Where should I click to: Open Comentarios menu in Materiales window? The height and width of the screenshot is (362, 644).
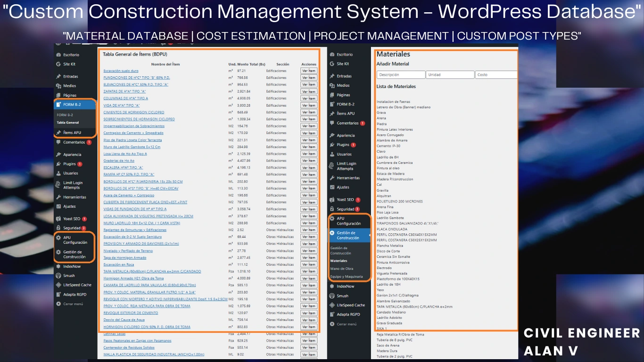[348, 123]
